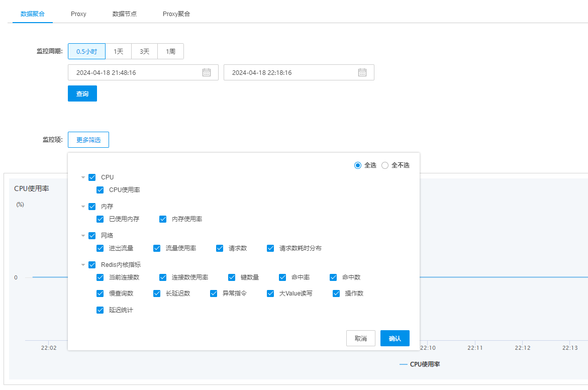The height and width of the screenshot is (390, 588).
Task: Uncheck the 网络 group checkbox
Action: [x=92, y=236]
